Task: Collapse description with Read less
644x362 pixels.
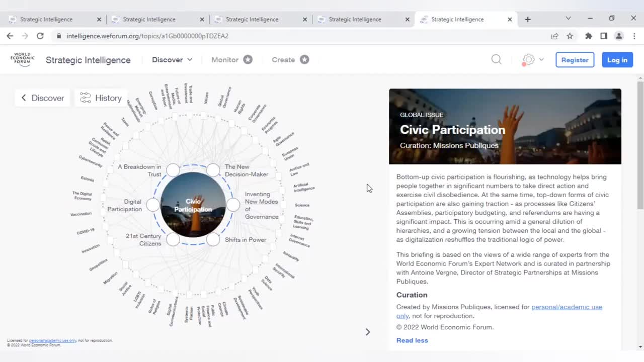Action: click(x=412, y=340)
